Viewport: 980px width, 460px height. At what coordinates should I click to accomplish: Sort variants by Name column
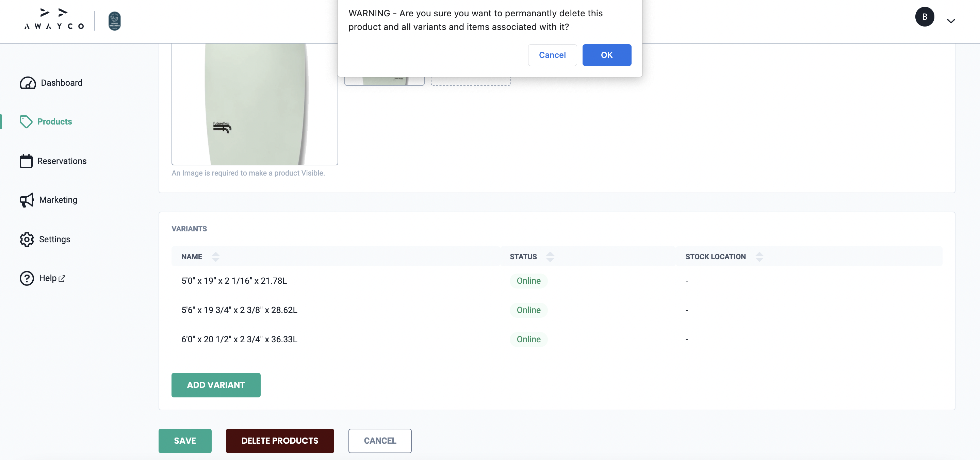coord(216,257)
